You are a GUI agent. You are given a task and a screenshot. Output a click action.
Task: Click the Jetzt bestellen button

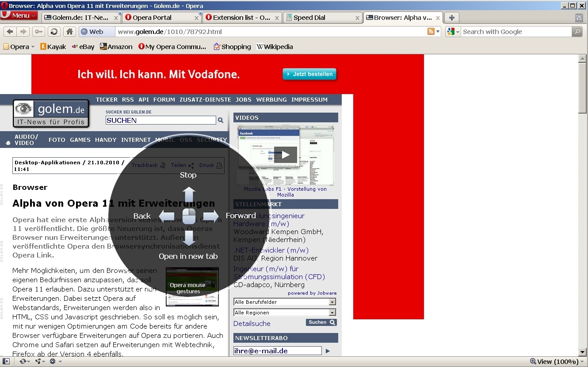pos(309,74)
